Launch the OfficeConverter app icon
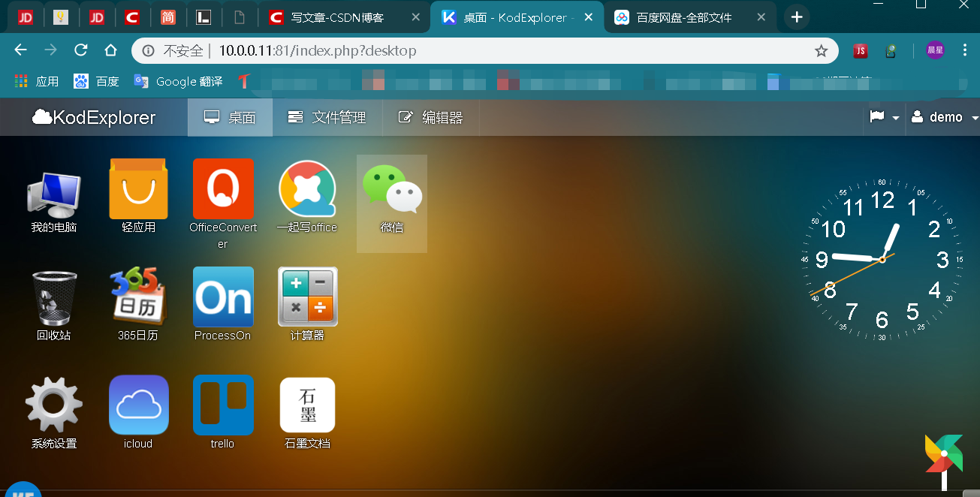Screen dimensions: 980x497 (223, 188)
